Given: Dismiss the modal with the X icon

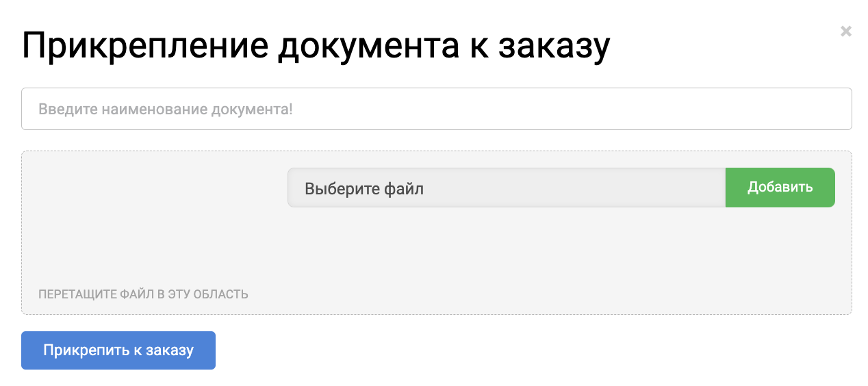Looking at the screenshot, I should pos(846,31).
